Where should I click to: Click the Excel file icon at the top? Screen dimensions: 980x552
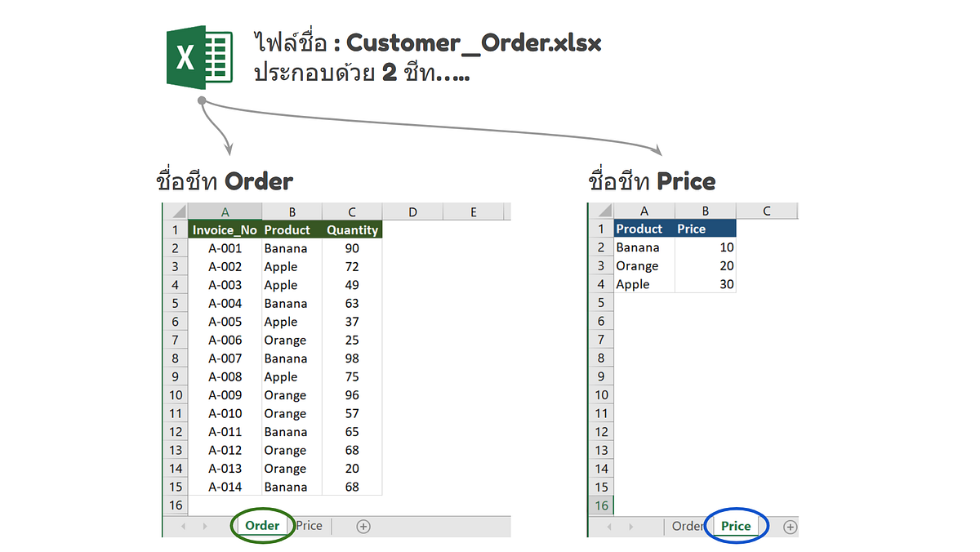tap(198, 59)
